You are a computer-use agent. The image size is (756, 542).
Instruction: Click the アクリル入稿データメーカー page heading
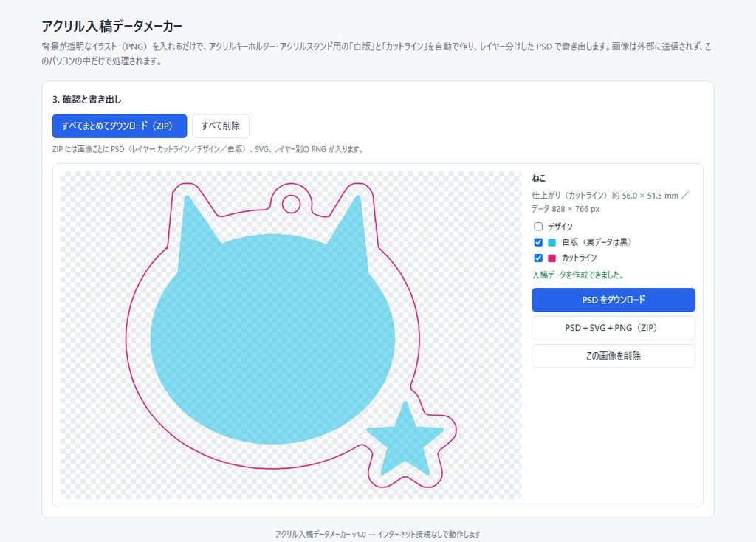click(x=112, y=26)
